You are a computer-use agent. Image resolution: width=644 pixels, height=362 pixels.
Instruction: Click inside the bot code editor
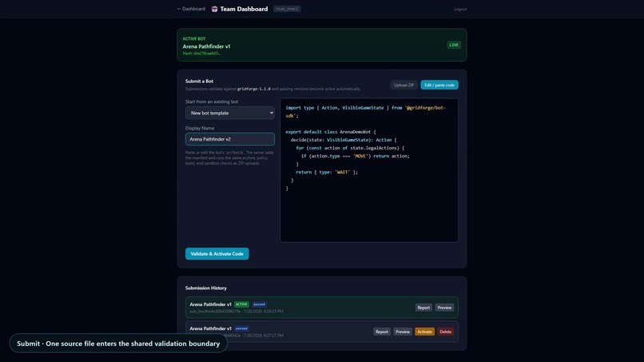[369, 170]
